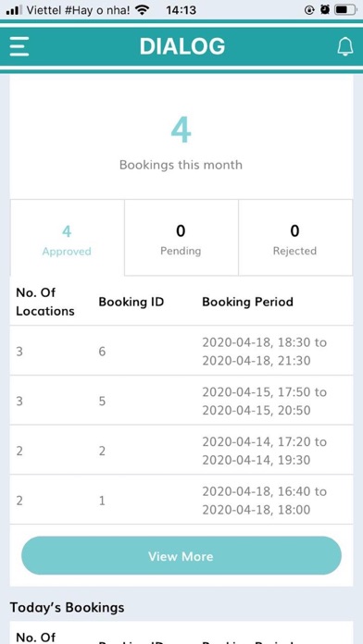363x644 pixels.
Task: Tap the battery indicator icon
Action: click(x=344, y=10)
